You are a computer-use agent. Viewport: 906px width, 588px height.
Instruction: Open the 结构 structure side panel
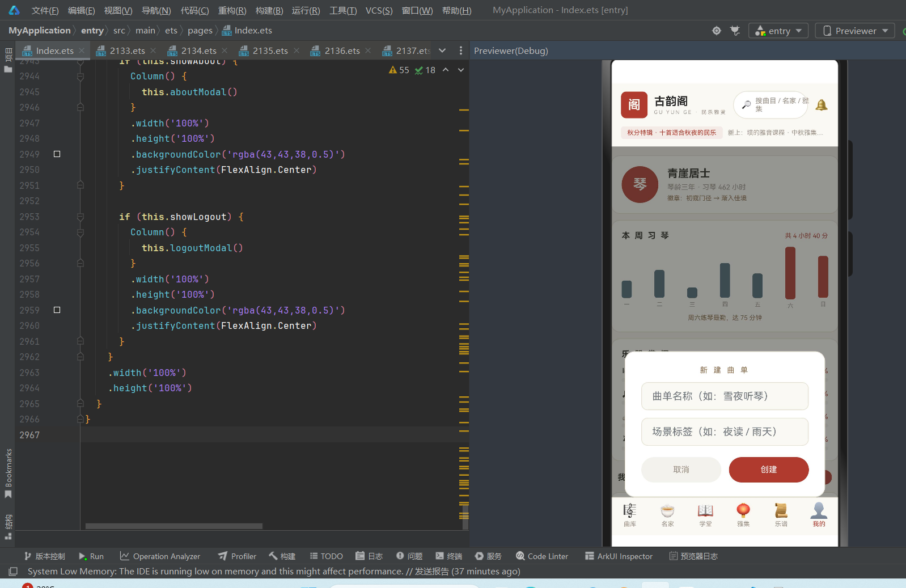8,527
